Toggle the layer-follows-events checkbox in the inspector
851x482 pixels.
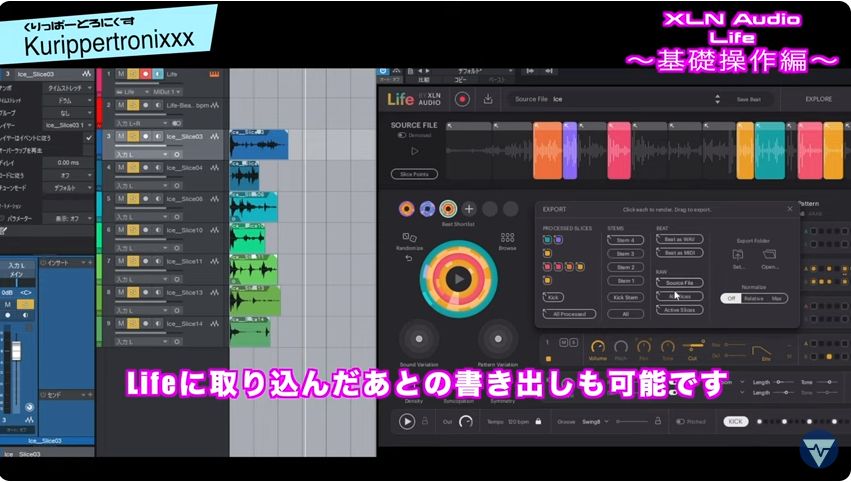pyautogui.click(x=89, y=138)
